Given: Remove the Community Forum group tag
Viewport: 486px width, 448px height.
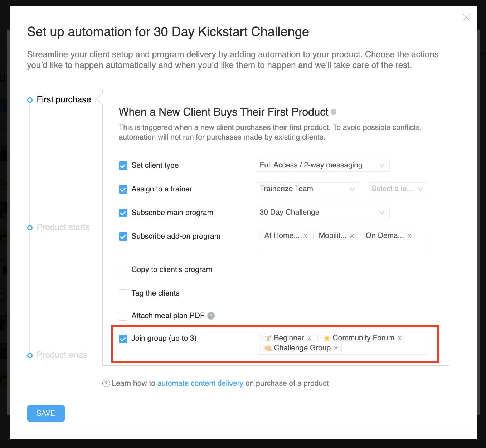Looking at the screenshot, I should pos(400,338).
